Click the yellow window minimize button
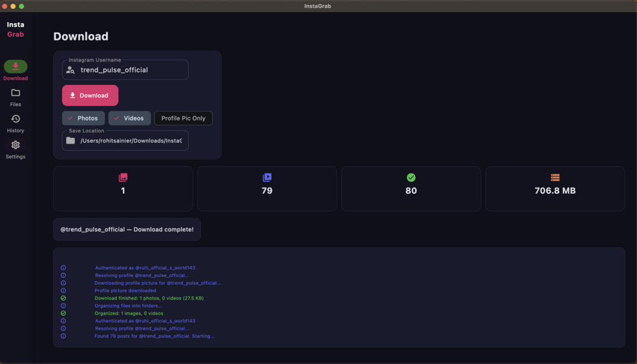 point(13,6)
